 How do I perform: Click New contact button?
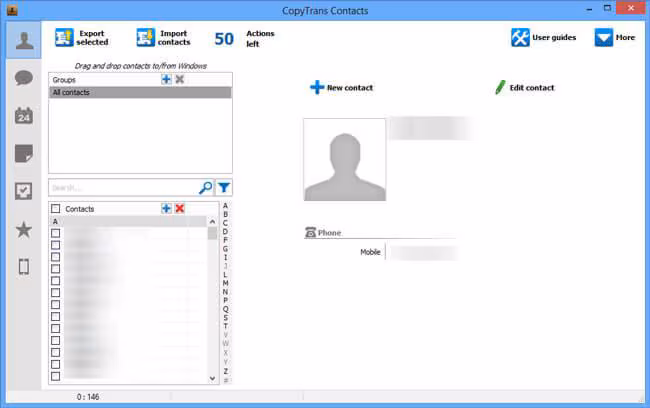point(342,87)
